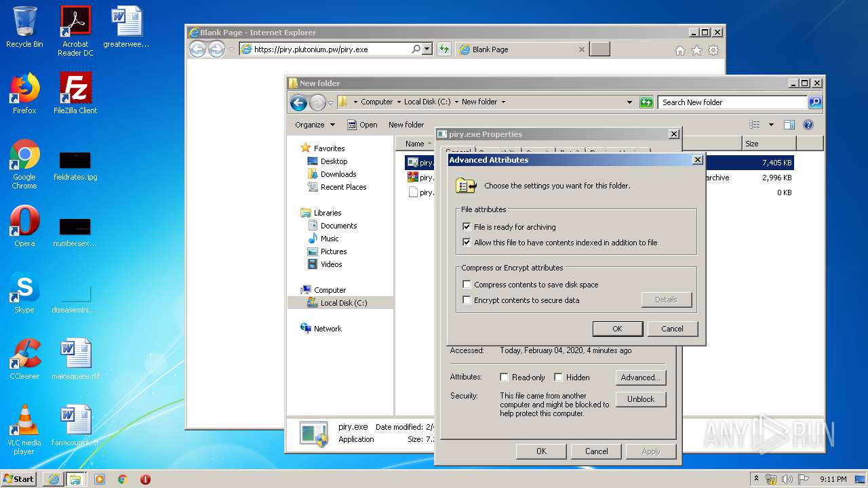Open Skype desktop shortcut
The height and width of the screenshot is (488, 868).
24,293
